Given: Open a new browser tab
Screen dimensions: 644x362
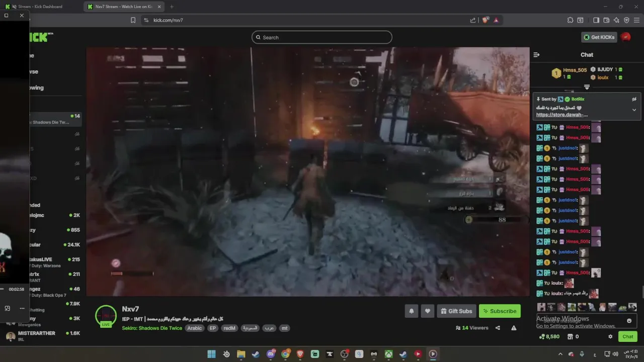Looking at the screenshot, I should pos(172,7).
